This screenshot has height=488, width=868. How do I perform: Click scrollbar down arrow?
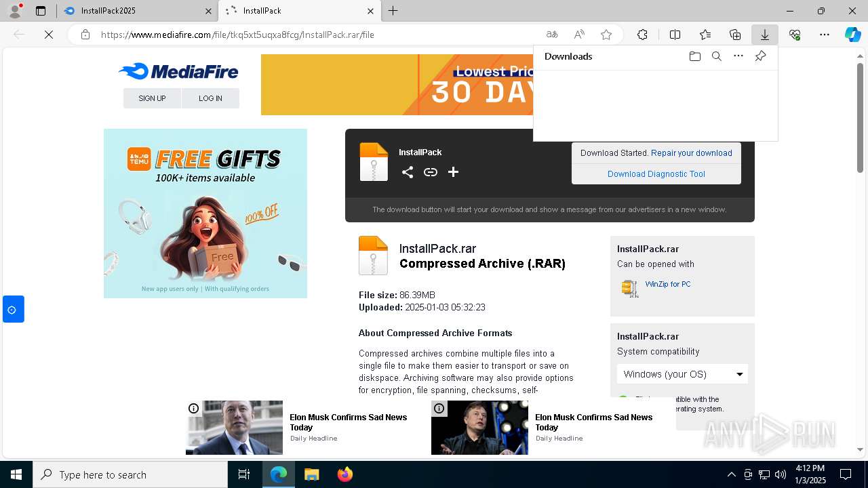(x=860, y=449)
